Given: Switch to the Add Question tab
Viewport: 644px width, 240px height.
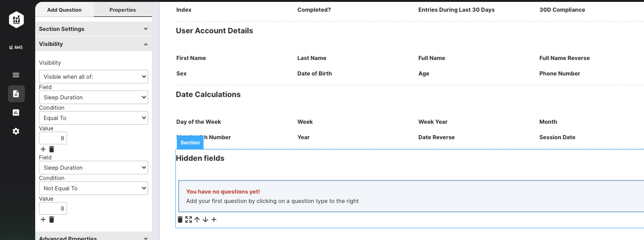Looking at the screenshot, I should coord(64,10).
